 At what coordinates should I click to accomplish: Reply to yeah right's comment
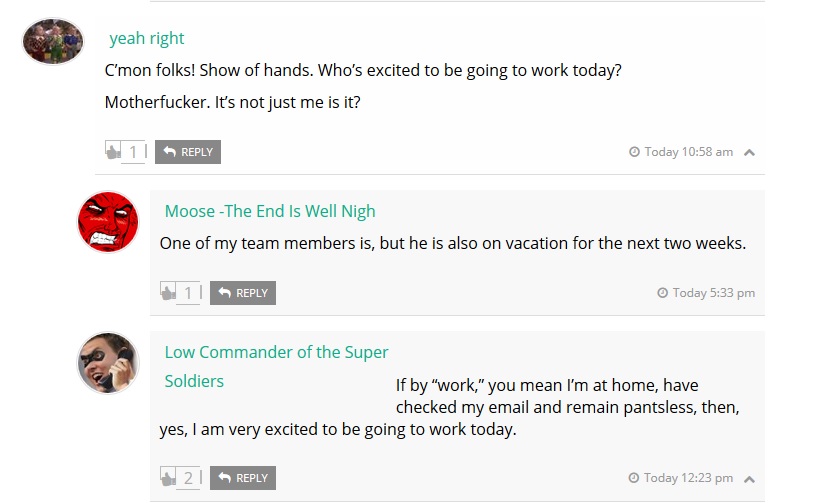pos(188,152)
